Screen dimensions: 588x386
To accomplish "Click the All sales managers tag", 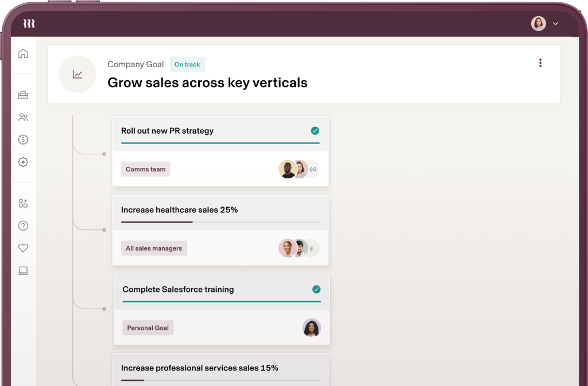I will (x=154, y=248).
